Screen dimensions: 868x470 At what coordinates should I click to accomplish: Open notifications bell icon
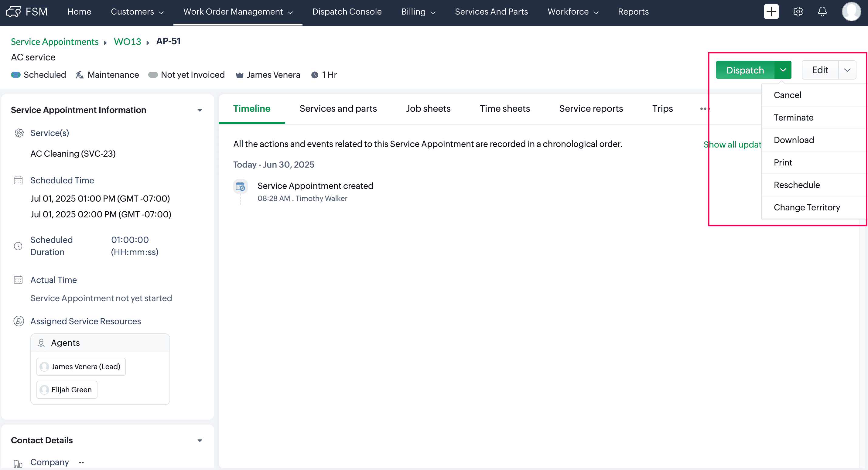(x=822, y=12)
